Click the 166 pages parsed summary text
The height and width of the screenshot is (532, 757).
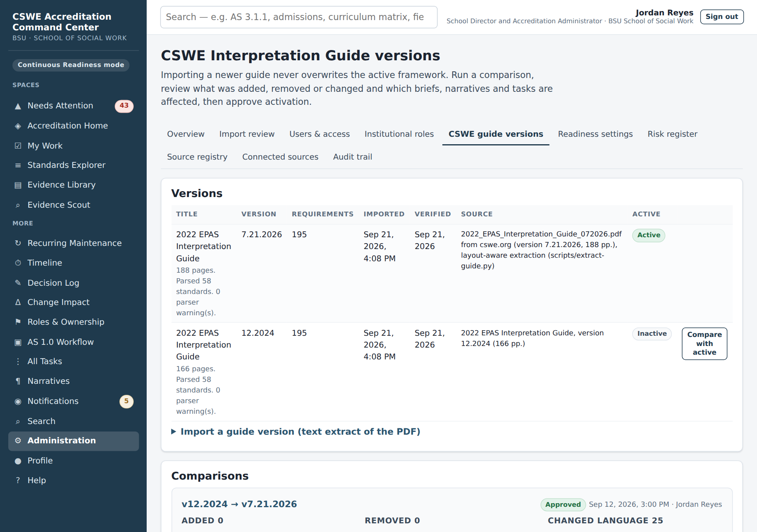pos(198,390)
